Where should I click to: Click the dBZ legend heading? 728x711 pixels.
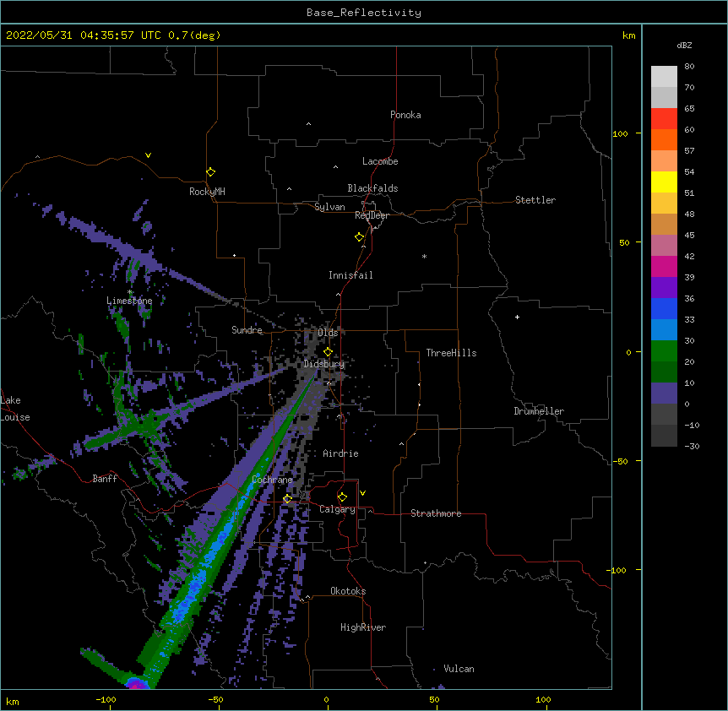point(684,45)
